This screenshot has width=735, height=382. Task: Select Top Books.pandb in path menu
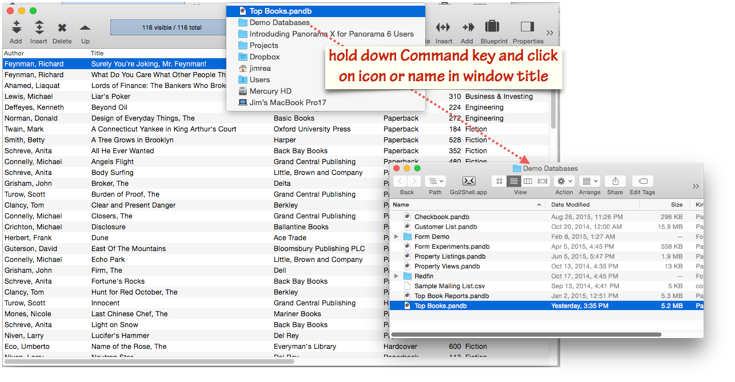click(x=326, y=11)
